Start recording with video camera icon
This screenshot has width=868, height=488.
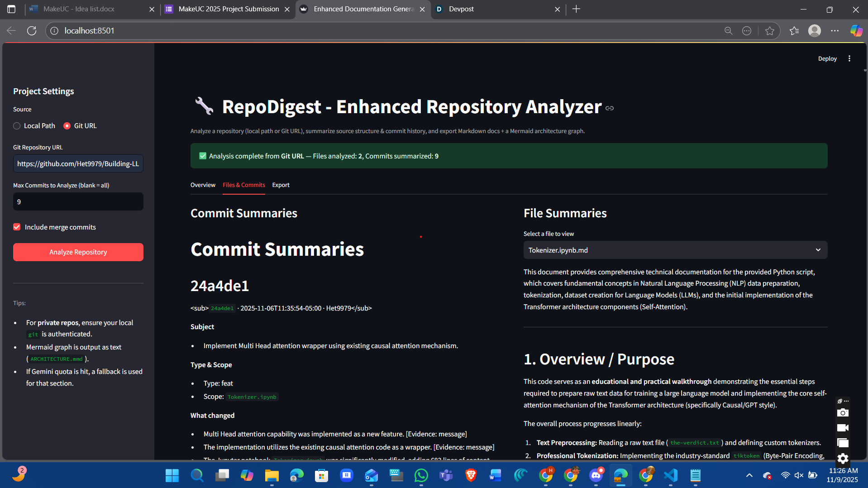tap(842, 428)
